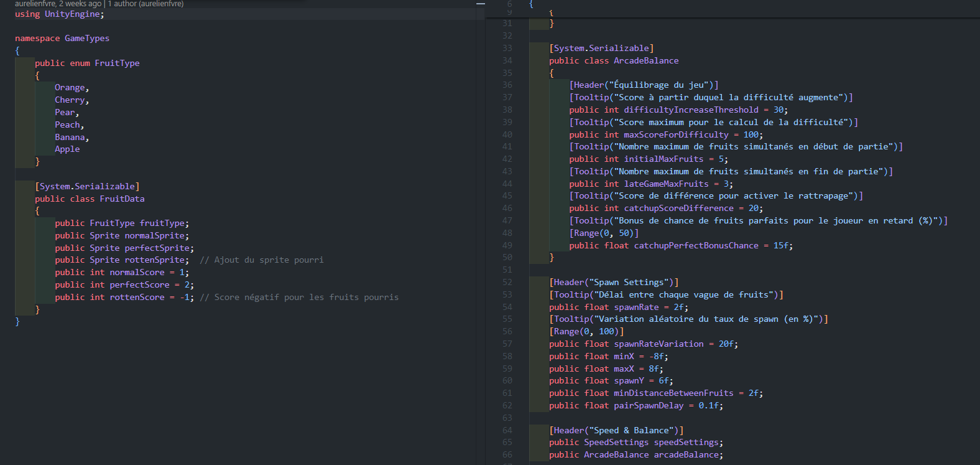Place cursor on 'using UnityEngine;' line
This screenshot has width=980, height=465.
pyautogui.click(x=60, y=14)
